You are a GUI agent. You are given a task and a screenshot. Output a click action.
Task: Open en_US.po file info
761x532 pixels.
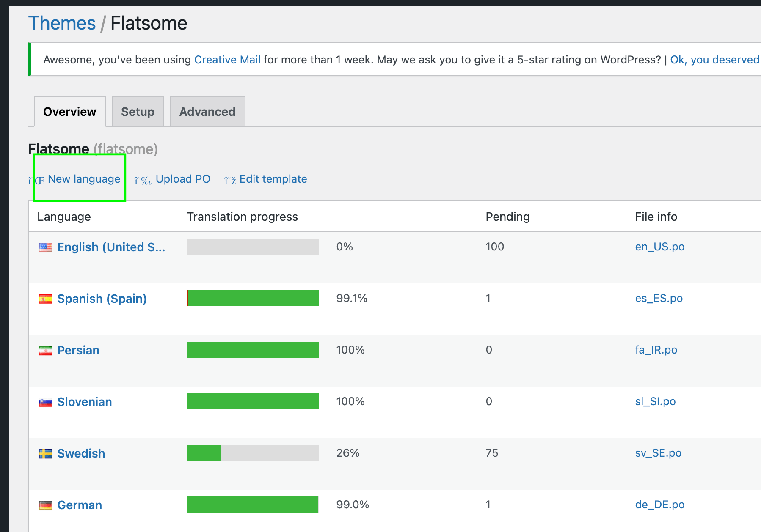[660, 247]
